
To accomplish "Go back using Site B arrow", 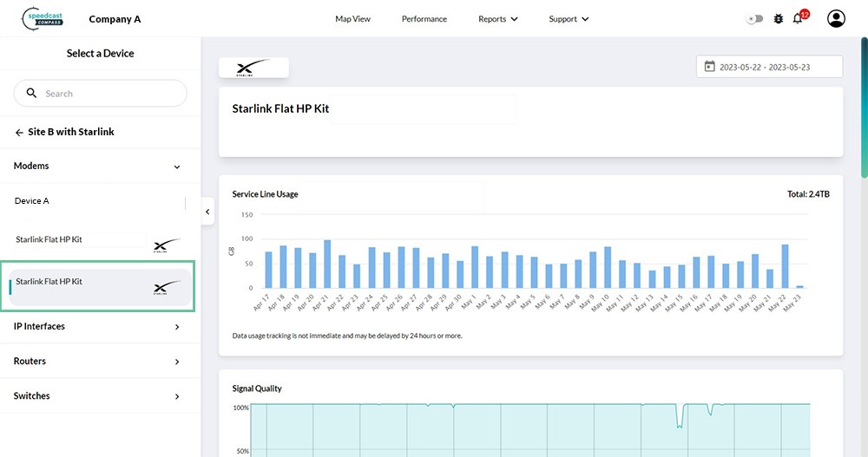I will point(19,132).
